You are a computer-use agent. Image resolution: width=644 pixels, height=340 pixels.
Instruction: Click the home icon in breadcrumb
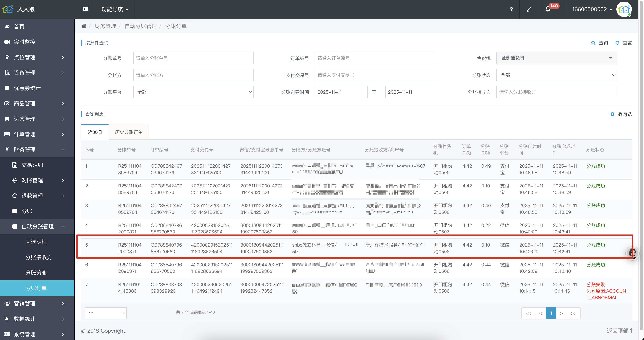pos(84,26)
